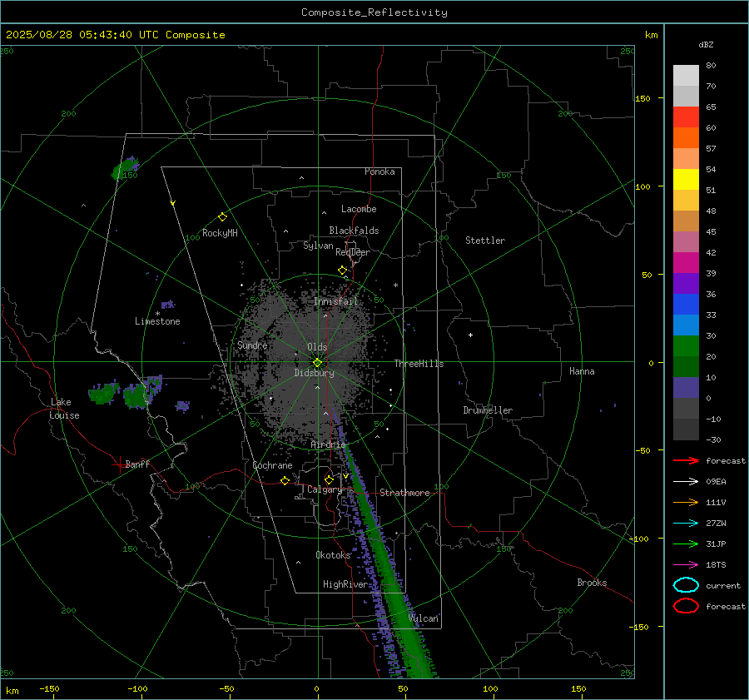Click the 'Lacombe' map label
749x700 pixels.
359,209
